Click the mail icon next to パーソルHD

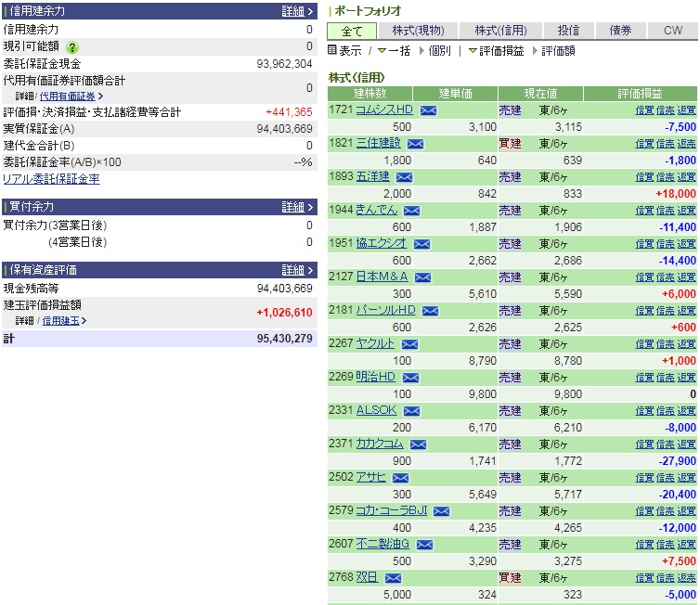coord(431,311)
